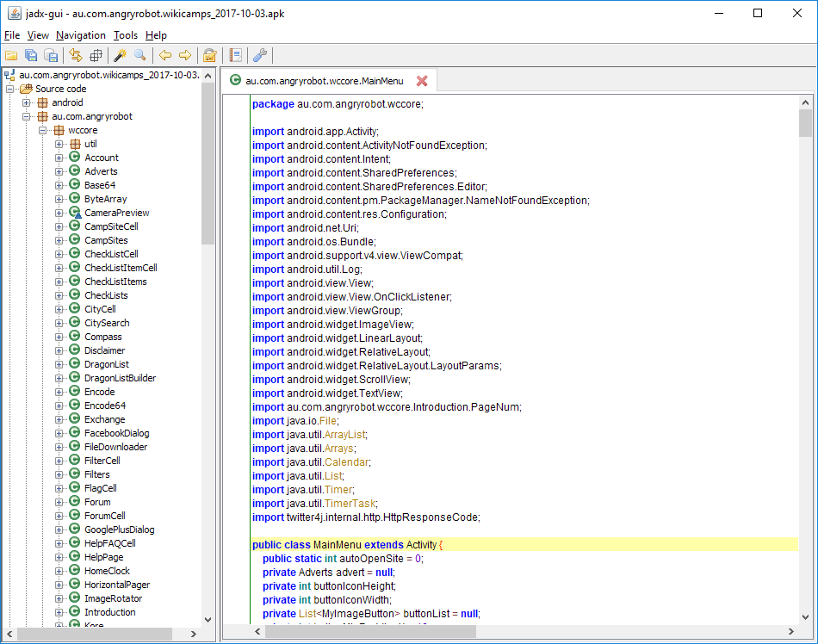Click the Exchange class icon
The height and width of the screenshot is (644, 818).
[x=75, y=418]
